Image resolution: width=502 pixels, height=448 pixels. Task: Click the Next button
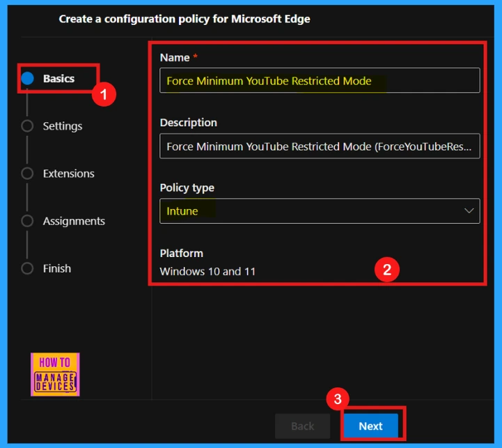pyautogui.click(x=370, y=426)
